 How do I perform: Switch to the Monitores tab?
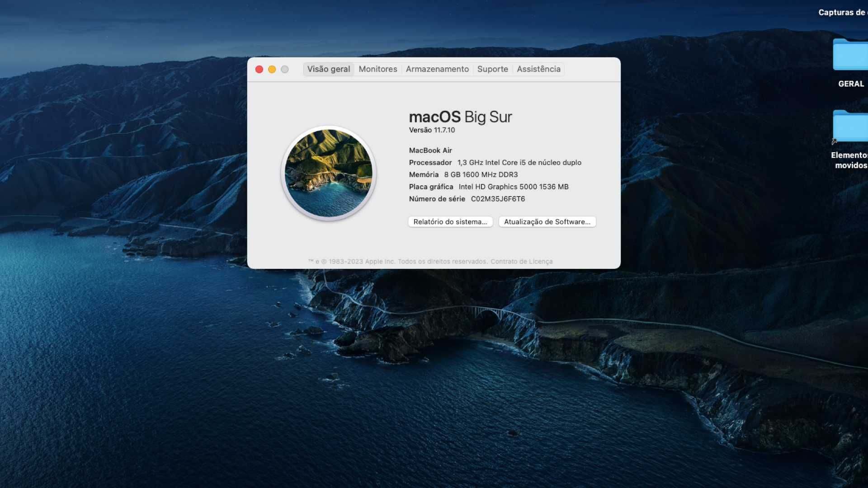pyautogui.click(x=378, y=69)
